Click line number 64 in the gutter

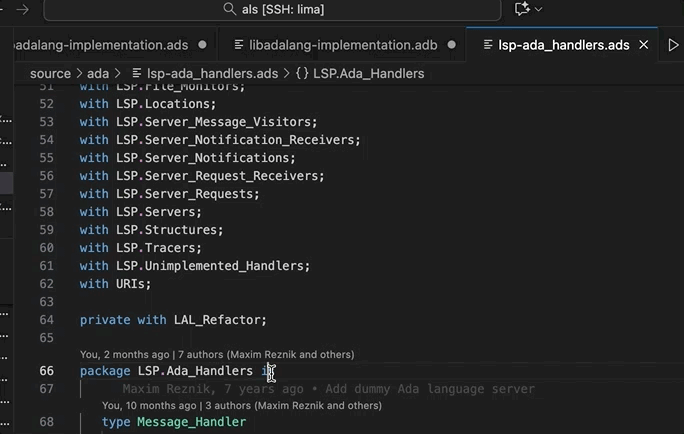point(46,320)
